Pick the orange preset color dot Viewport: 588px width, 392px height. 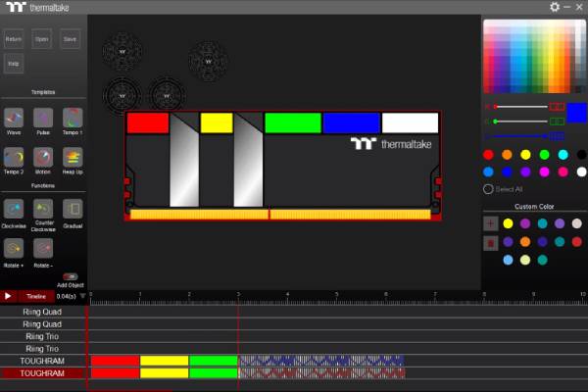click(507, 155)
